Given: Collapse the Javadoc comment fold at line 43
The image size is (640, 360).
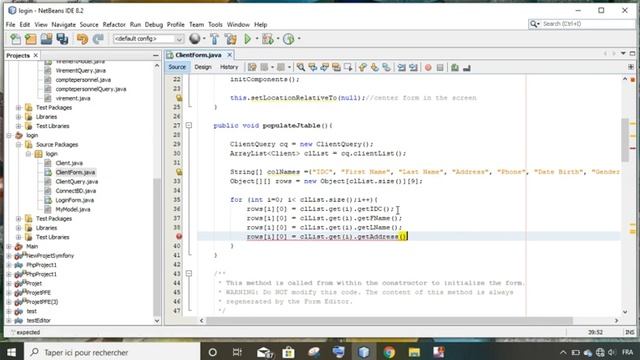Looking at the screenshot, I should point(189,273).
